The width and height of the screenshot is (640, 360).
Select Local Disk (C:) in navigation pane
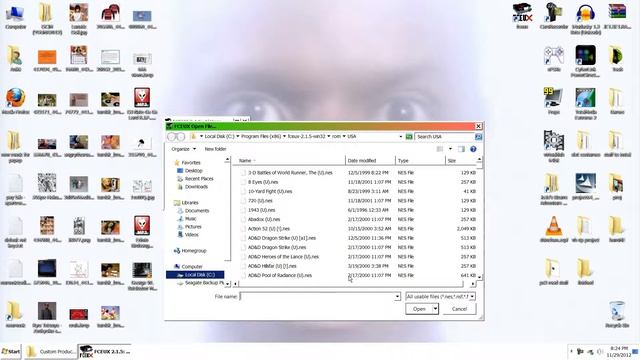[195, 275]
